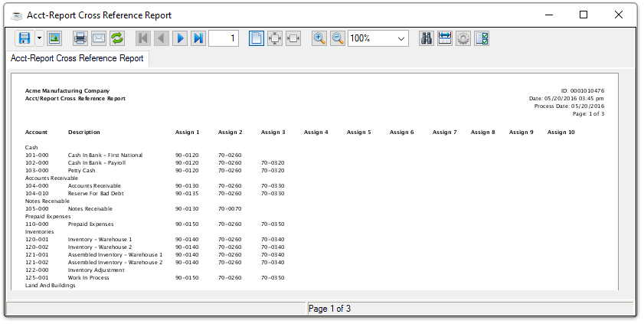
Task: Toggle whole page view mode
Action: [x=257, y=38]
